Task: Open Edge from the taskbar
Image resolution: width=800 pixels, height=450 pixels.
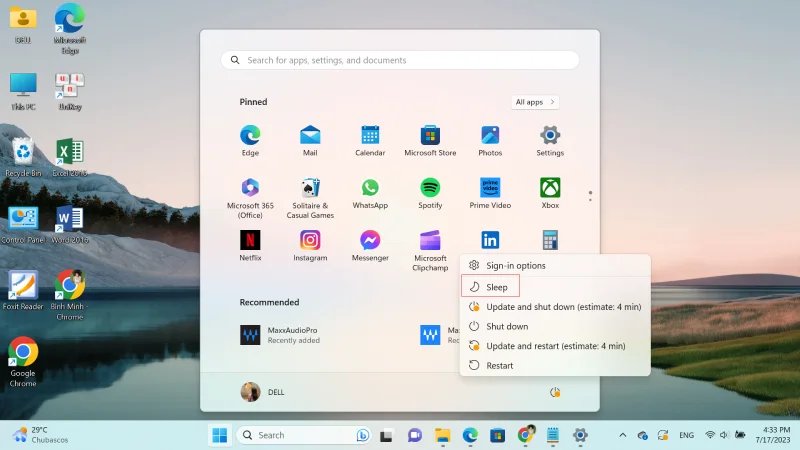Action: click(470, 436)
